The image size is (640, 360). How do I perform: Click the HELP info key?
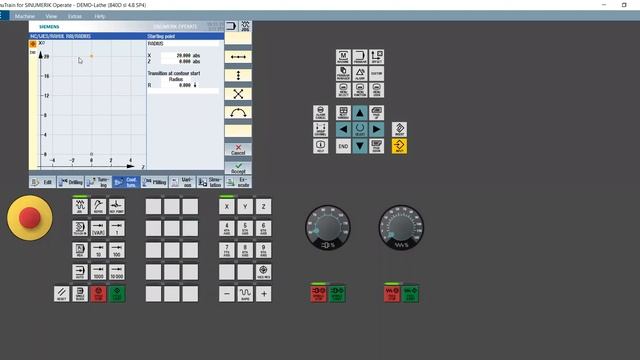click(320, 146)
